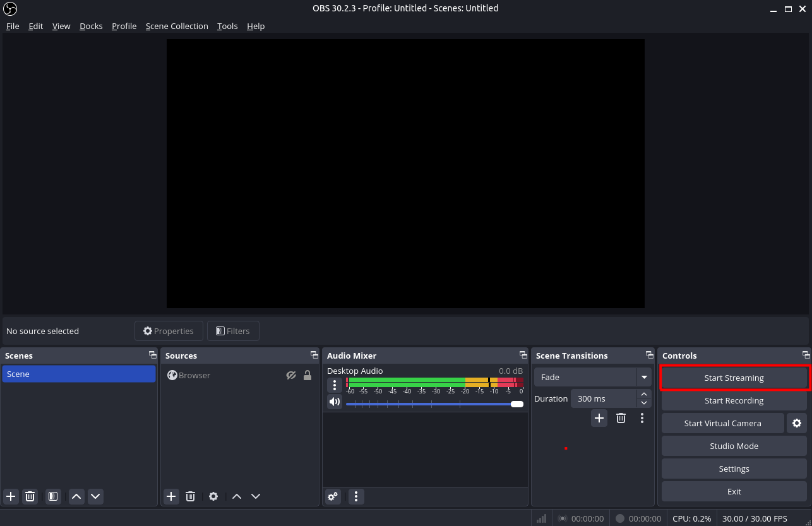
Task: Open advanced audio properties gear icon
Action: (x=333, y=496)
